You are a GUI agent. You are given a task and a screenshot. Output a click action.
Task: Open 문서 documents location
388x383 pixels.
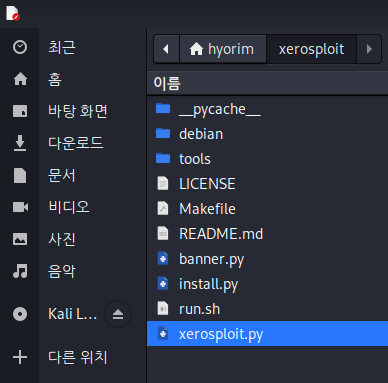tap(62, 175)
